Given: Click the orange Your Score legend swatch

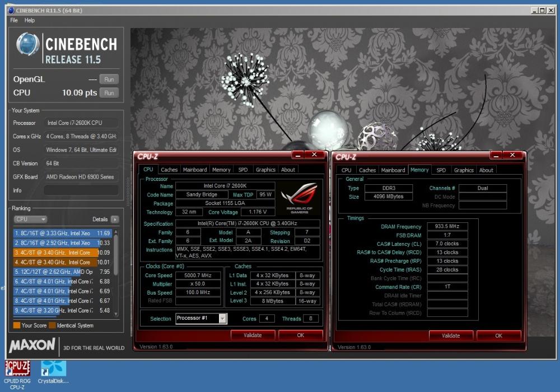Looking at the screenshot, I should (x=16, y=325).
